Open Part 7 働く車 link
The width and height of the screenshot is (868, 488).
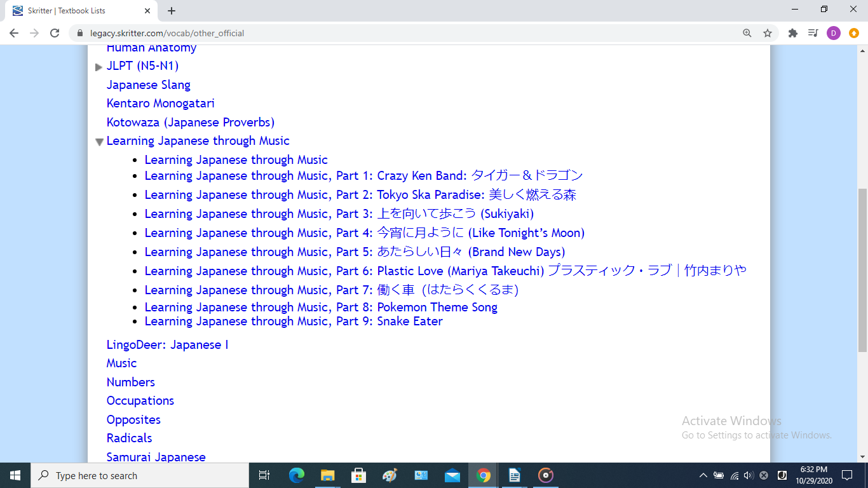(332, 290)
